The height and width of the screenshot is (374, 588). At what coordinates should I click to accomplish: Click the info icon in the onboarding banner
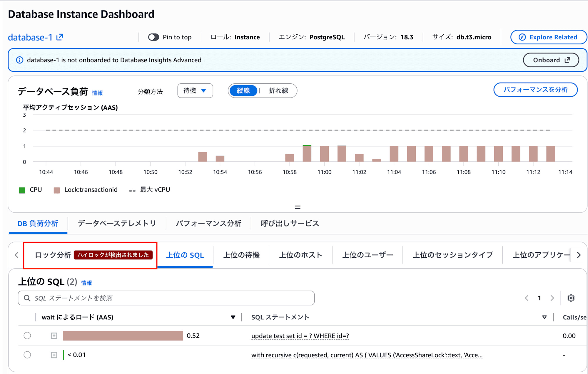[x=20, y=60]
